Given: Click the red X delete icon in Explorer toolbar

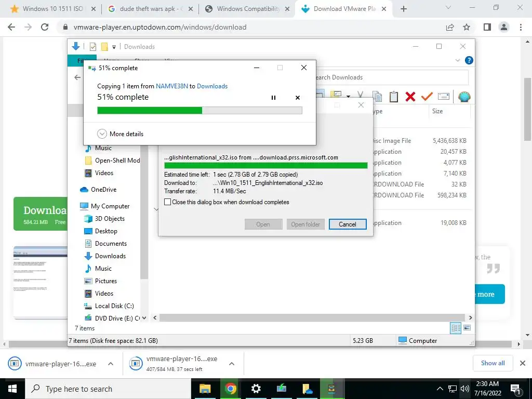Looking at the screenshot, I should [410, 97].
